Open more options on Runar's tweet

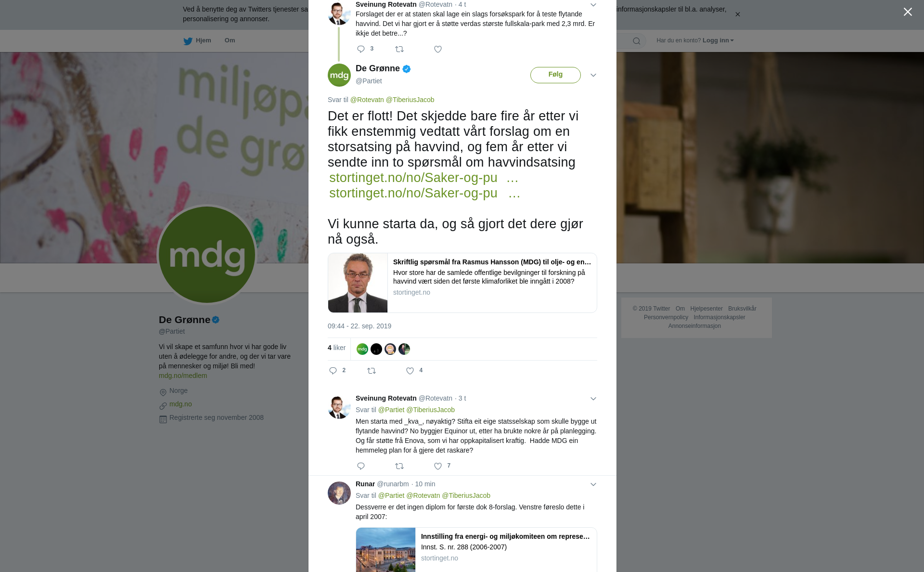tap(593, 484)
